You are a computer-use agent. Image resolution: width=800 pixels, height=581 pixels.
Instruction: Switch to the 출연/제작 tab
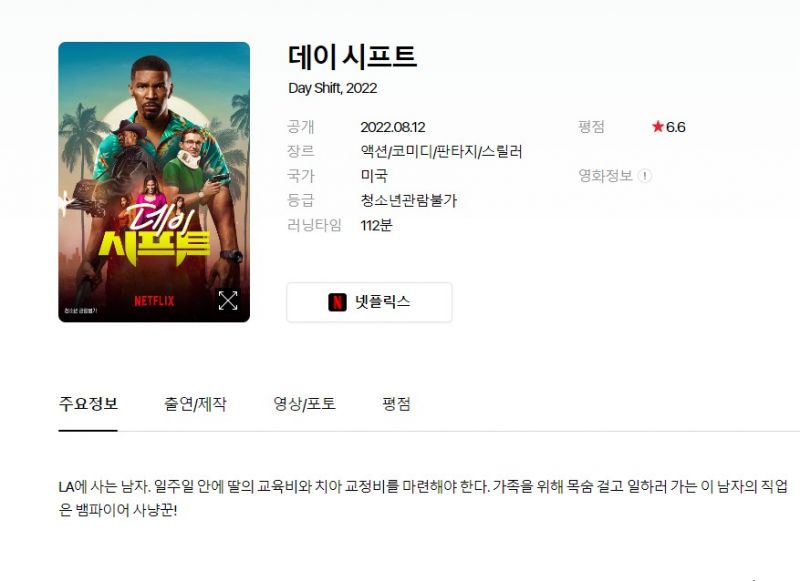pyautogui.click(x=195, y=404)
